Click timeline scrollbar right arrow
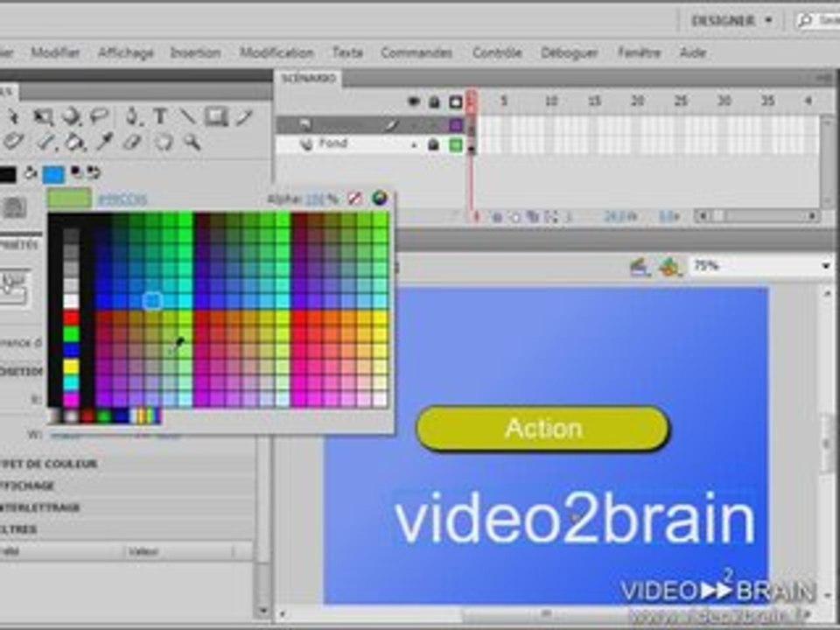 [813, 216]
